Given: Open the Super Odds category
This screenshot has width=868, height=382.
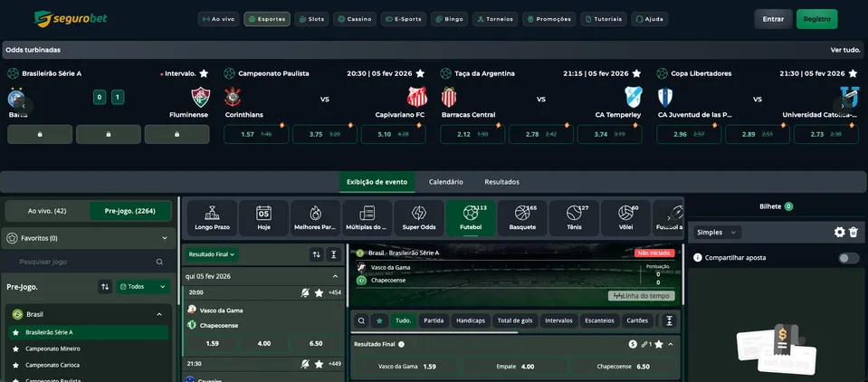Looking at the screenshot, I should (x=419, y=218).
